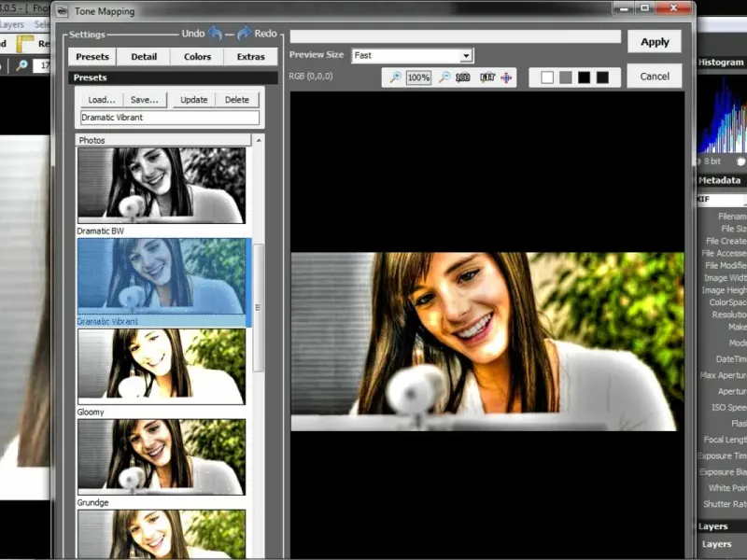747x560 pixels.
Task: Select the Gloomy preset thumbnail
Action: tap(162, 365)
